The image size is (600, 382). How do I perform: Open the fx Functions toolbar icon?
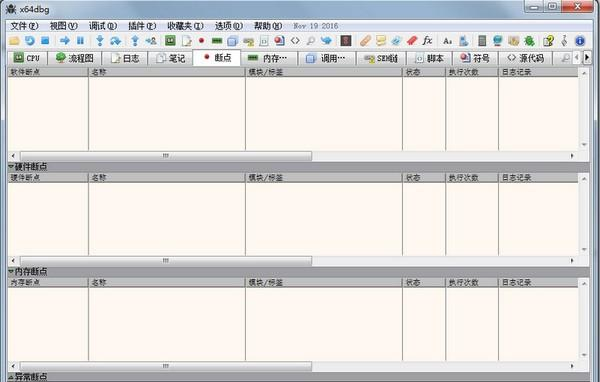pos(427,40)
